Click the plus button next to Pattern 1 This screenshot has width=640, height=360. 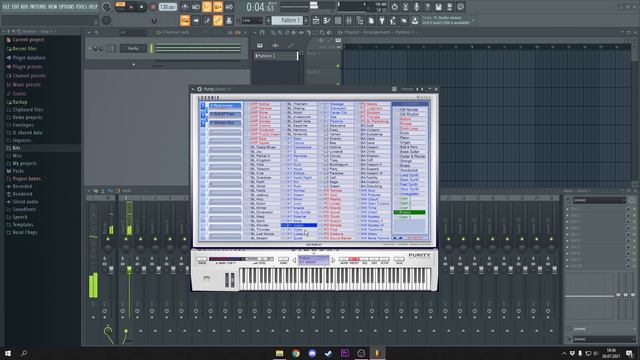tap(306, 20)
